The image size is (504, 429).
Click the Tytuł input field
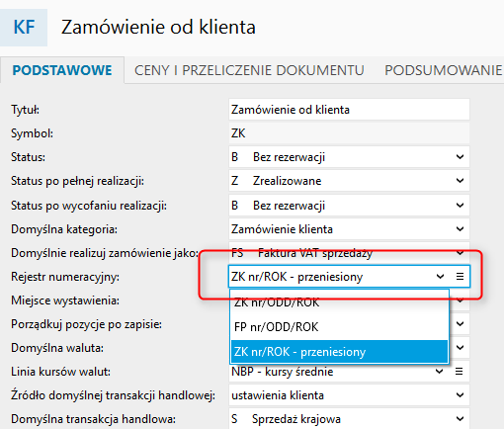tap(349, 110)
